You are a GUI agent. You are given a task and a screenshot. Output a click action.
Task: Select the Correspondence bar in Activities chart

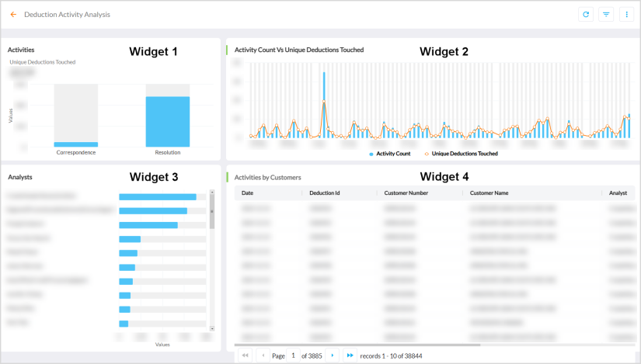pyautogui.click(x=75, y=144)
